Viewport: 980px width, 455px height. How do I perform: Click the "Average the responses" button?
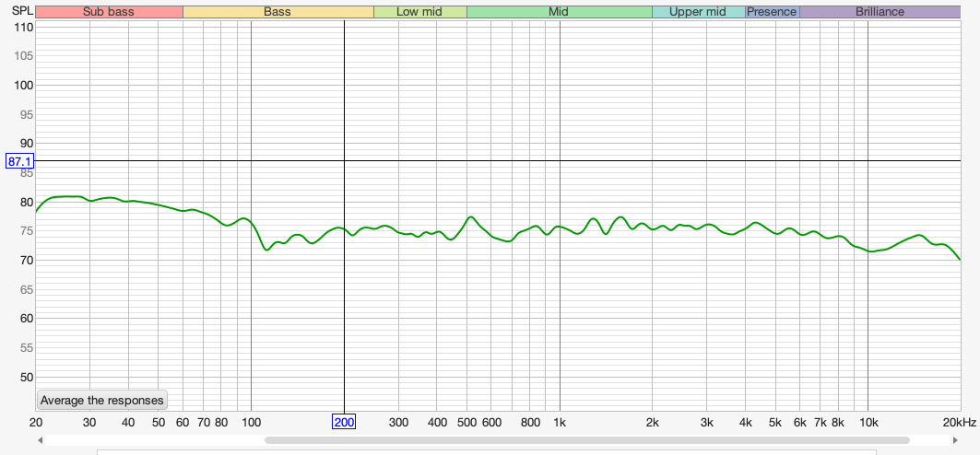[x=102, y=400]
